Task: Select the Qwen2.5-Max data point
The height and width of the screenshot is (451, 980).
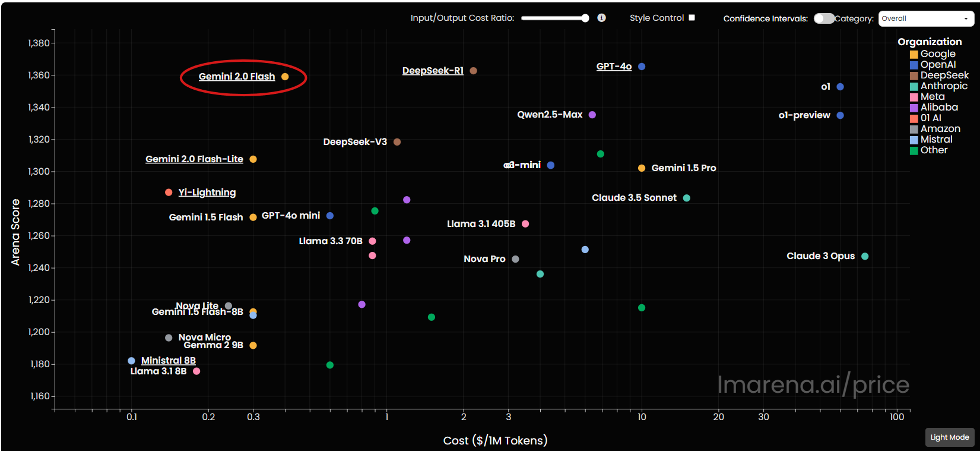Action: pyautogui.click(x=592, y=115)
